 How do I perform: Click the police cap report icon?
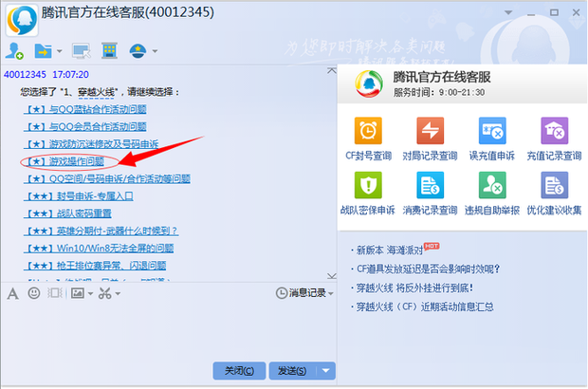tap(138, 51)
